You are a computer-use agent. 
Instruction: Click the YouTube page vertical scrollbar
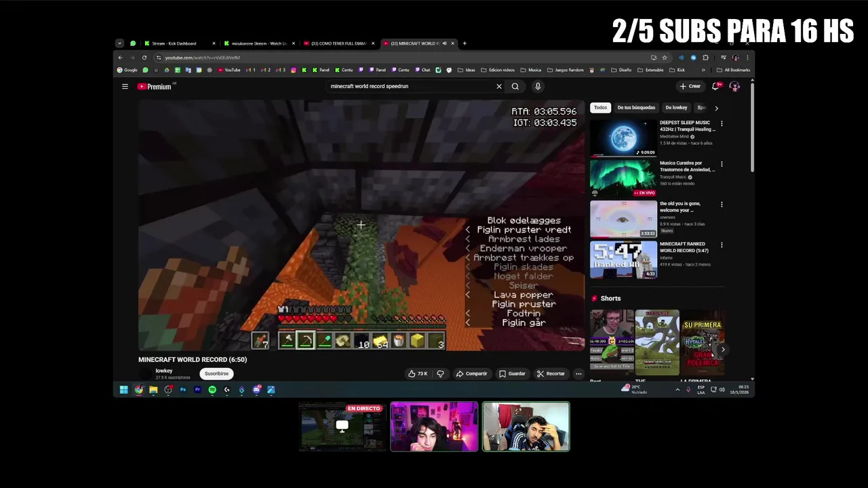pos(752,129)
